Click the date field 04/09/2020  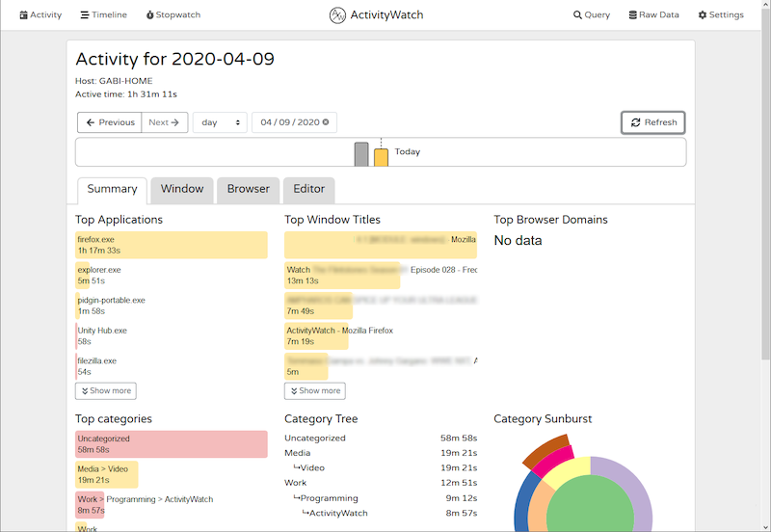[290, 122]
